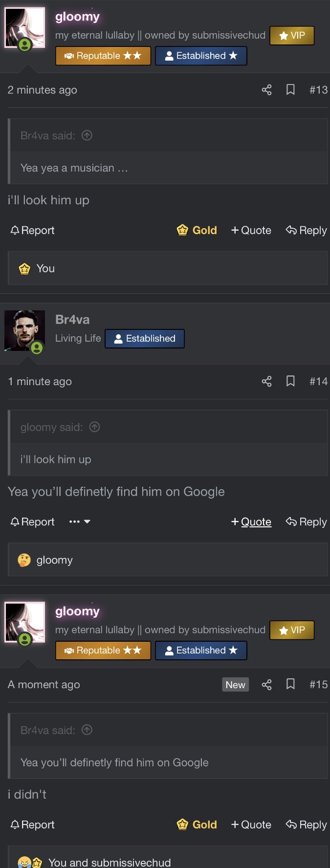
Task: Click the share icon on post #15
Action: [266, 684]
